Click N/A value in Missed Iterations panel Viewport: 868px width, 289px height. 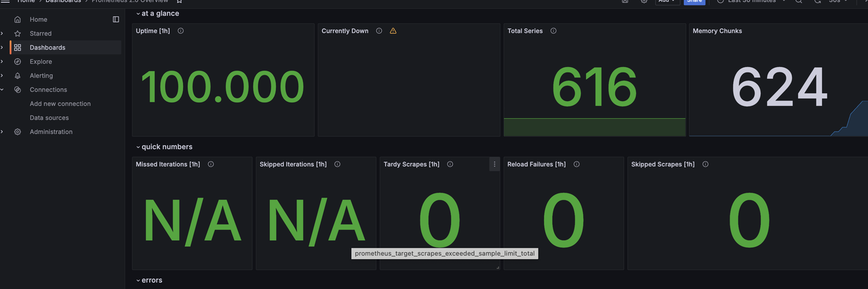pyautogui.click(x=192, y=220)
